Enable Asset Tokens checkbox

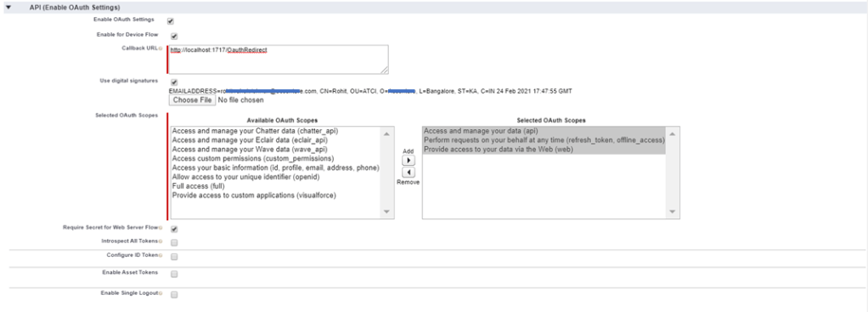[x=174, y=275]
